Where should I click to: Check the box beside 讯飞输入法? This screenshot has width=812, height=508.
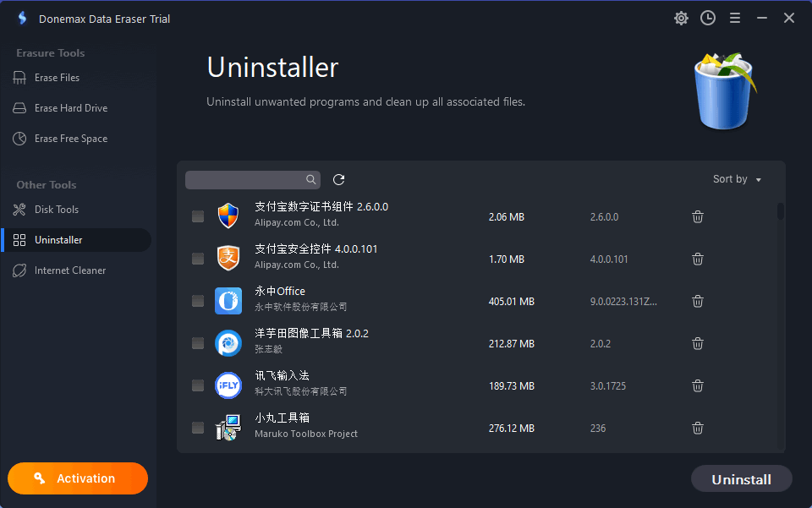point(198,385)
